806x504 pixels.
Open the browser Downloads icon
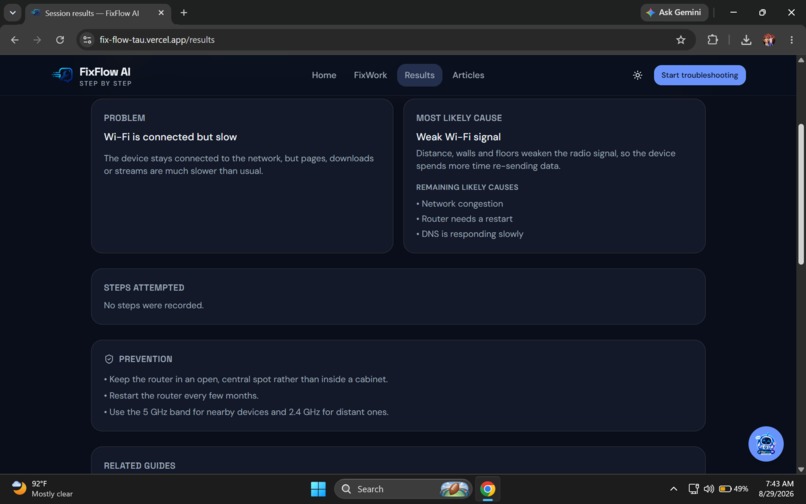click(746, 40)
